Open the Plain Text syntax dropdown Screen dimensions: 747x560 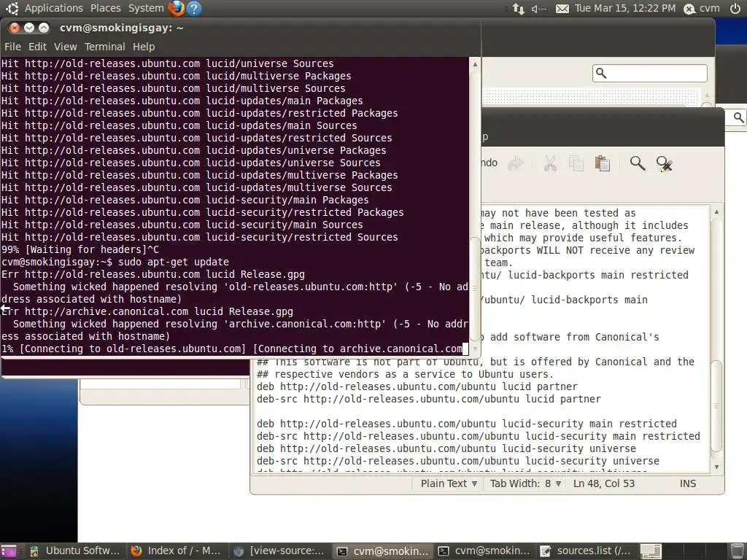point(449,483)
